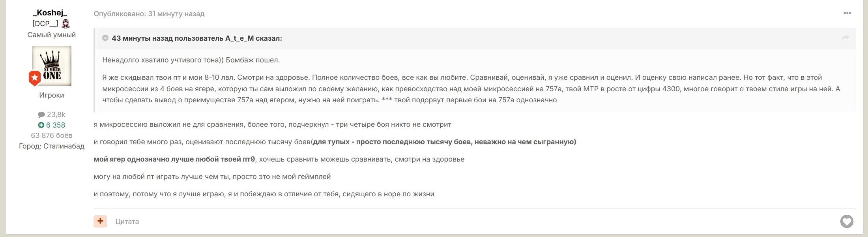Click the Самый умный member title
This screenshot has height=237, width=868.
52,35
